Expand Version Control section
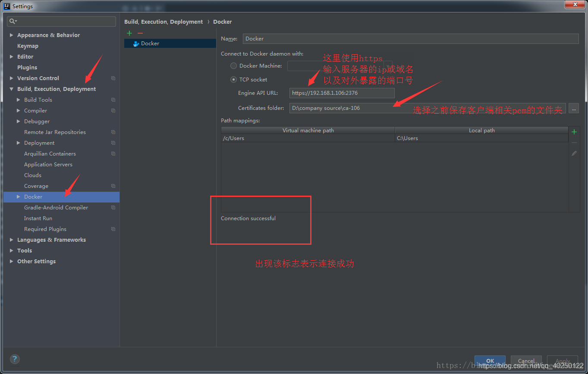This screenshot has height=374, width=588. [12, 78]
